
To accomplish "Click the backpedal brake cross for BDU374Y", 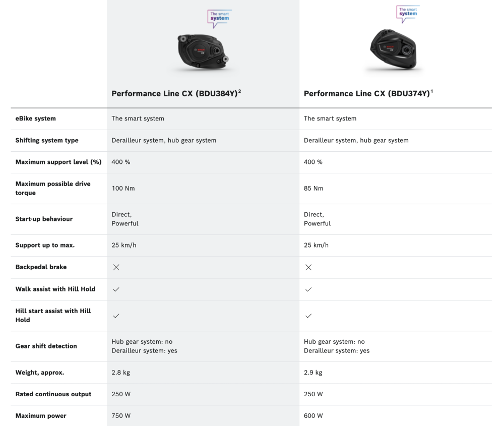I will tap(308, 267).
